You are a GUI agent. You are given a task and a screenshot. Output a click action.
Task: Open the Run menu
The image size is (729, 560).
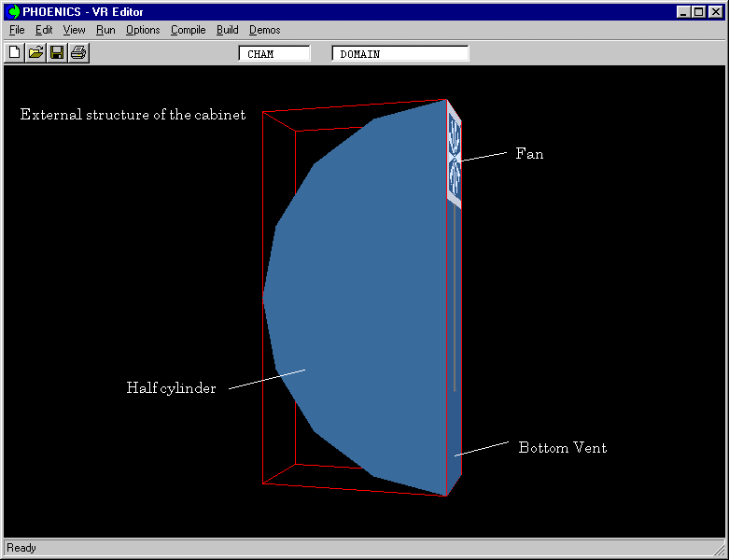[x=105, y=30]
